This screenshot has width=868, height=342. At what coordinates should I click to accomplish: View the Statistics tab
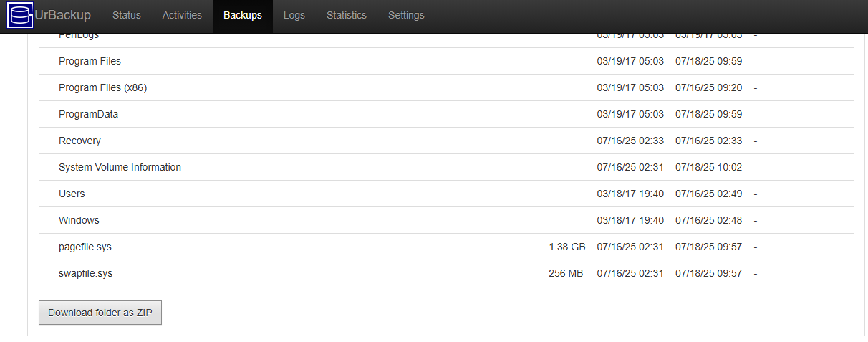click(x=347, y=15)
